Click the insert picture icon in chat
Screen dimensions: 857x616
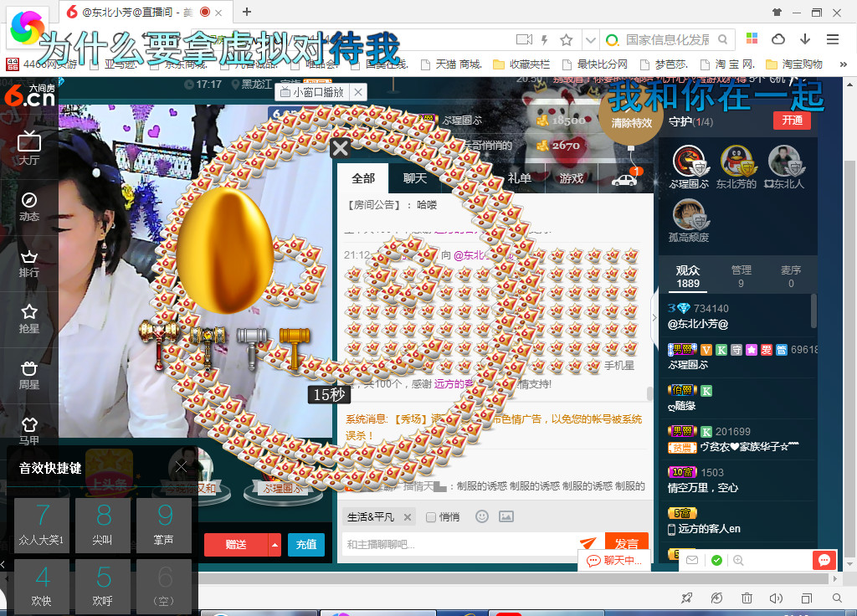click(x=506, y=516)
